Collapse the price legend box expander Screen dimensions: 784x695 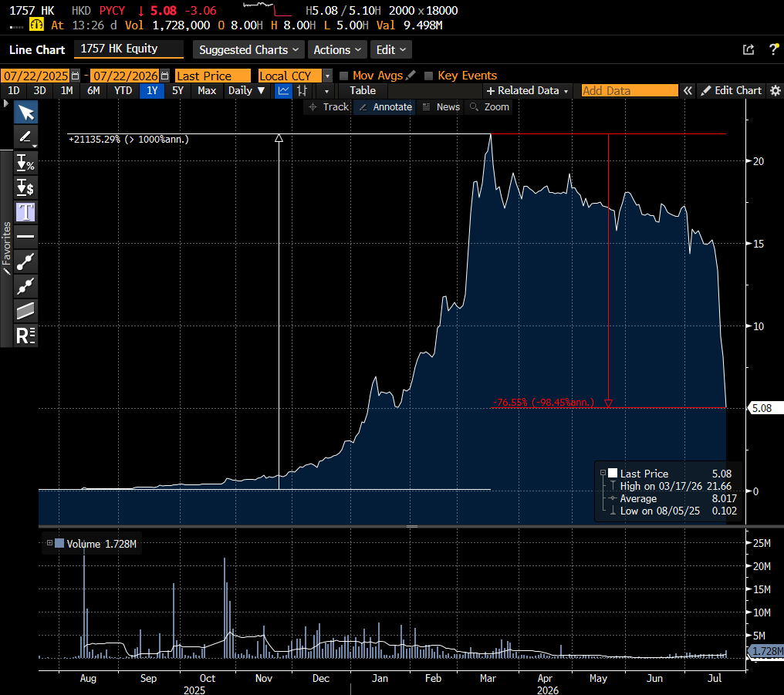pyautogui.click(x=603, y=473)
